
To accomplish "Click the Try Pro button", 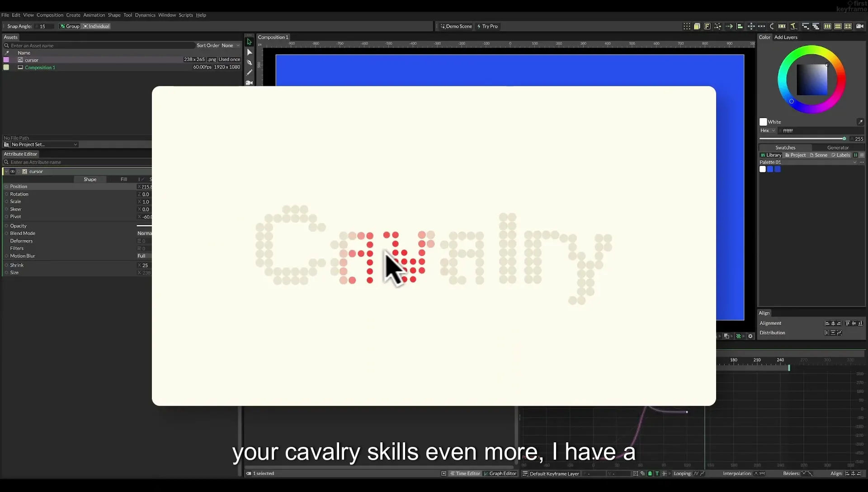I will 487,26.
